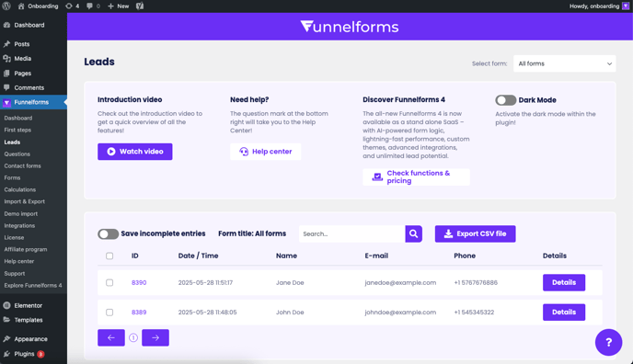Click the user avatar next to Howdy, onboarding

626,6
